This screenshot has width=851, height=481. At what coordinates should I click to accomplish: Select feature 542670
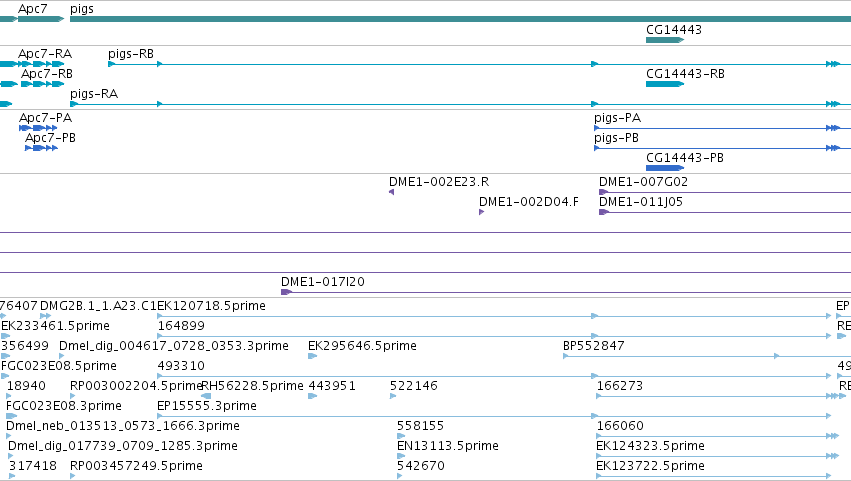(x=421, y=466)
